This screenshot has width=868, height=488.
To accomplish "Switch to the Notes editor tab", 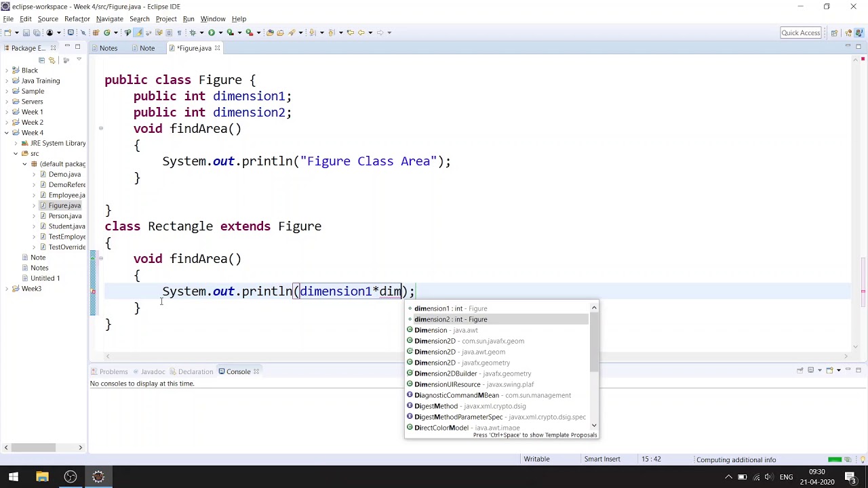I will click(108, 48).
